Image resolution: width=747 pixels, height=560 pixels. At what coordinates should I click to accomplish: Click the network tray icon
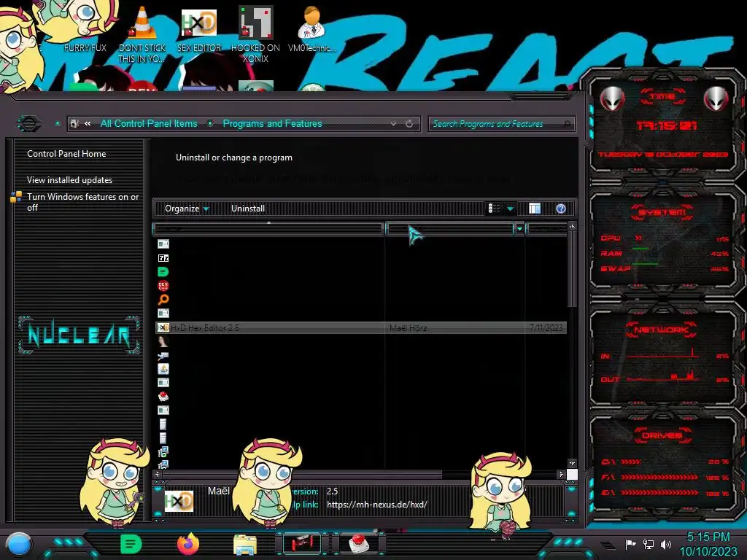click(x=649, y=544)
